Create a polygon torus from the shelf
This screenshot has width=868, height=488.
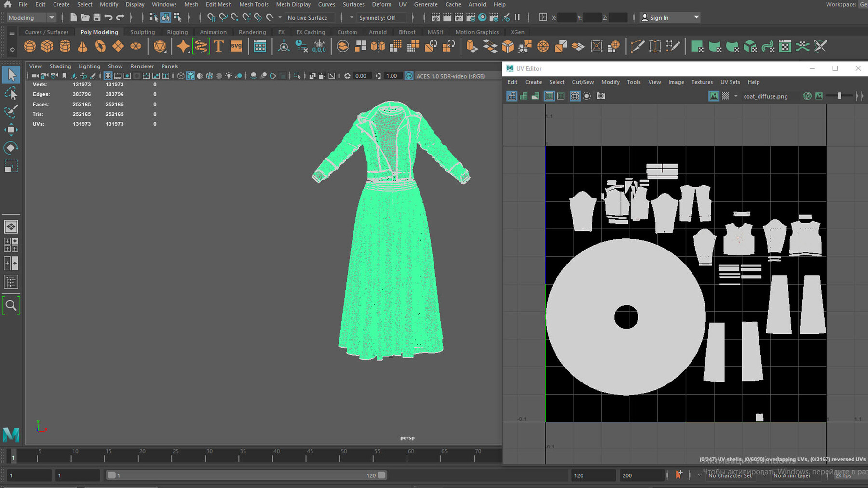[x=100, y=46]
